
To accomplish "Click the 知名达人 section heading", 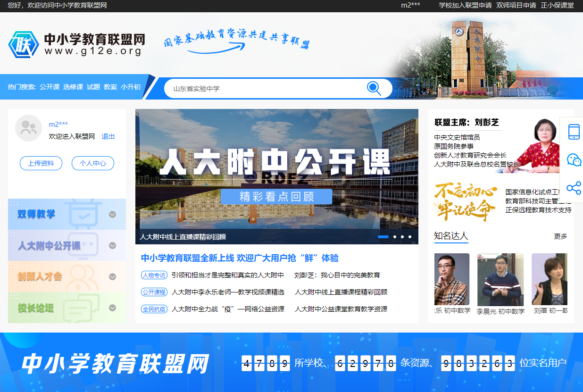I will pos(451,236).
